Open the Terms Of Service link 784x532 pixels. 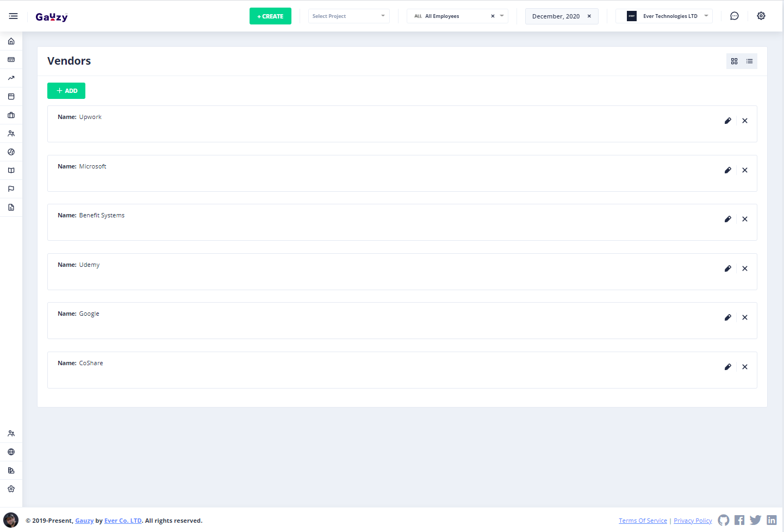643,521
